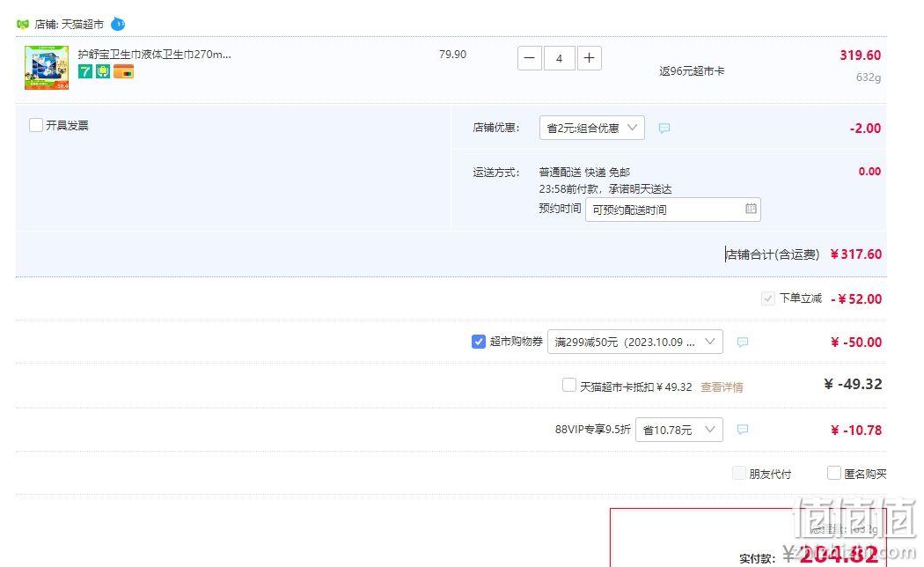Viewport: 924px width, 567px height.
Task: Check the 开具发票 invoice checkbox
Action: pos(36,125)
